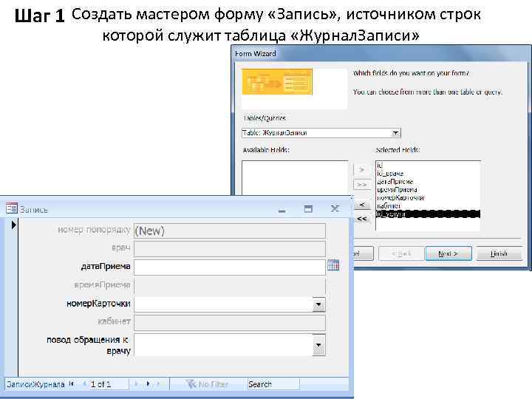The width and height of the screenshot is (532, 399).
Task: Remove all fields with the << button
Action: (361, 219)
